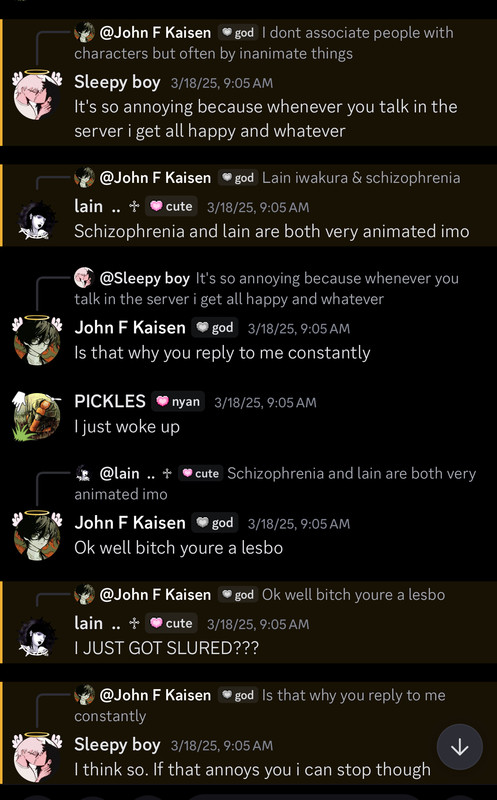The height and width of the screenshot is (800, 497).
Task: Tap Sleepy boy's avatar on first message
Action: [37, 95]
